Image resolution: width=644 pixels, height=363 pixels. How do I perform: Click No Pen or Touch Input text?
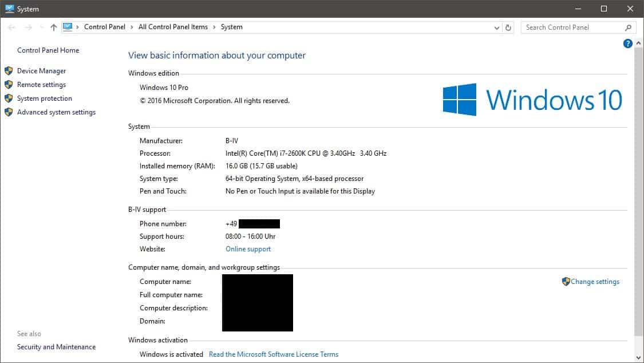point(300,191)
